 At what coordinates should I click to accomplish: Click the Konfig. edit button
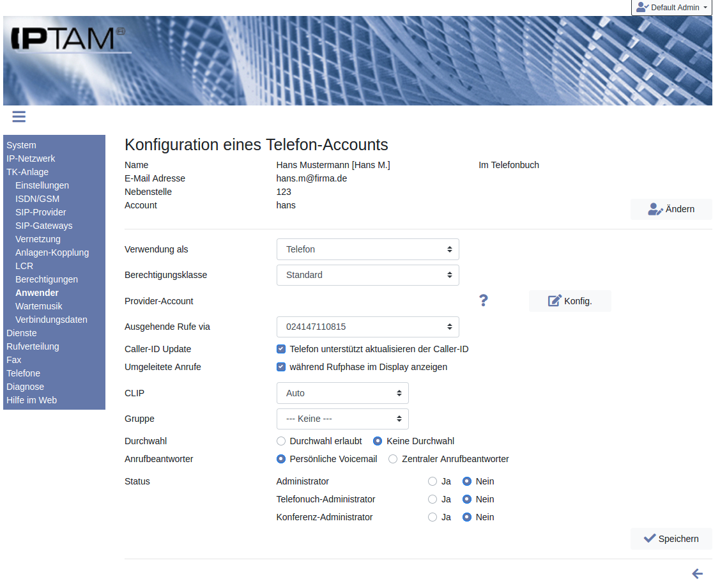coord(570,301)
